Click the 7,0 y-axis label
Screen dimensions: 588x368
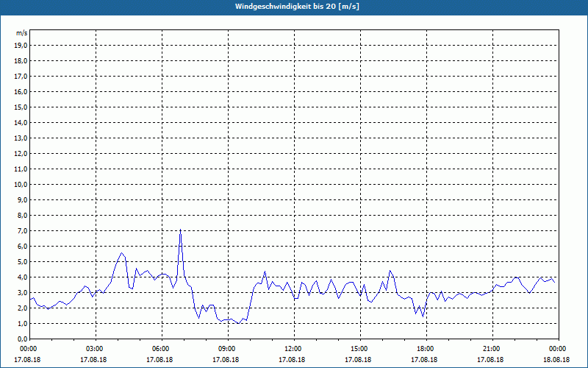[23, 230]
